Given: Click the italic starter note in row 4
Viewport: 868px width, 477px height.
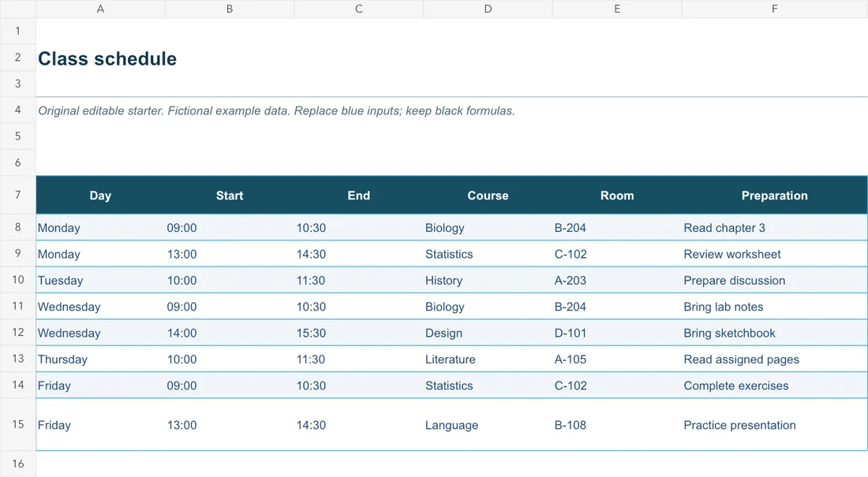Looking at the screenshot, I should click(276, 110).
